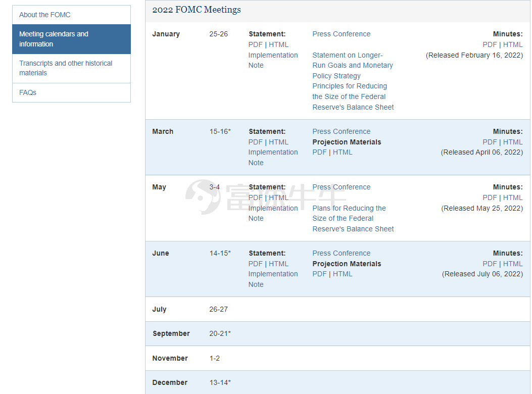Viewport: 532px width, 394px height.
Task: Click the November month label
Action: click(170, 358)
